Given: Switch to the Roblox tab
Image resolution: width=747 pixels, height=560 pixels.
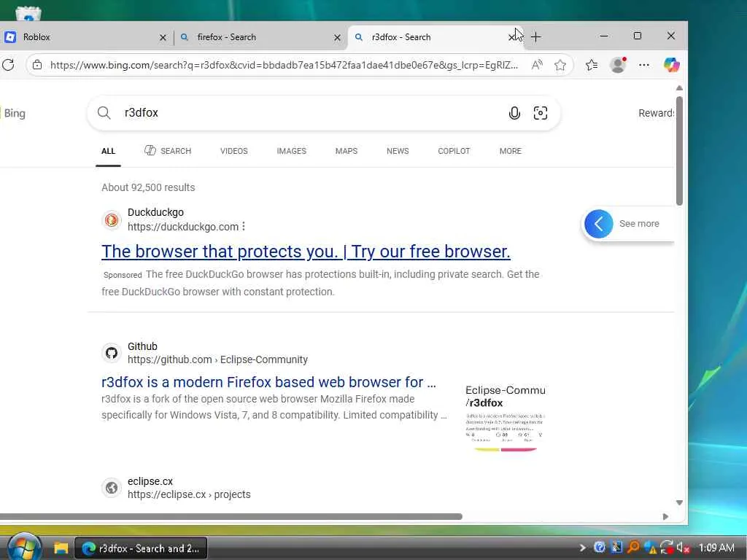Looking at the screenshot, I should click(86, 37).
